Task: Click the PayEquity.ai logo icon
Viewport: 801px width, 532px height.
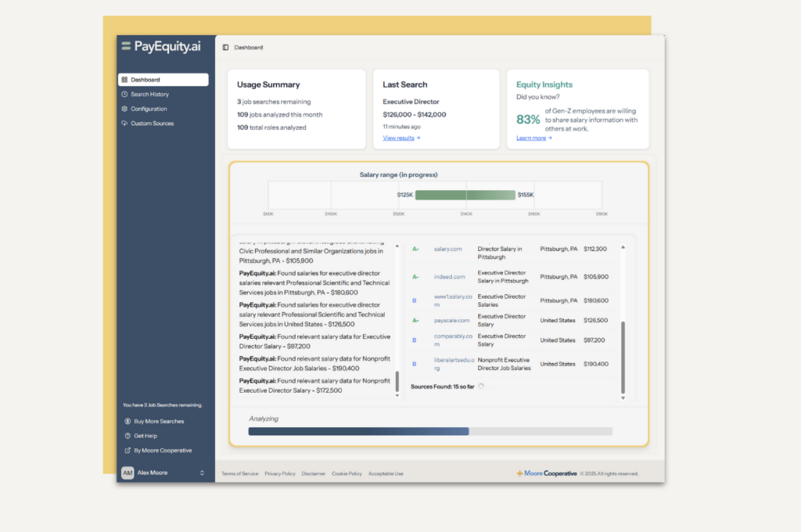Action: point(126,46)
